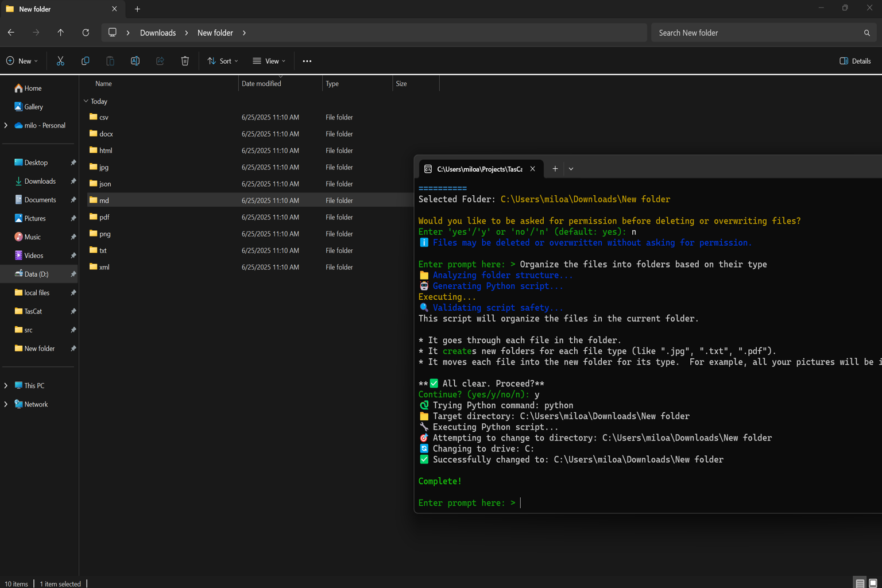Click pin icon next to Documents

[73, 200]
